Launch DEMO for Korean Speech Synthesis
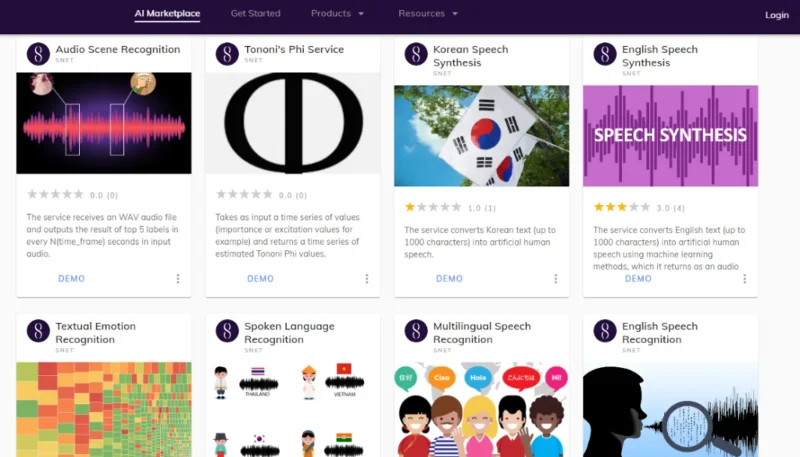 (x=449, y=278)
